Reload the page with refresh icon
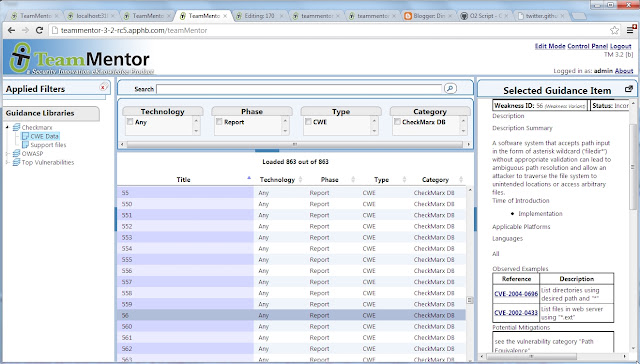 coord(39,30)
